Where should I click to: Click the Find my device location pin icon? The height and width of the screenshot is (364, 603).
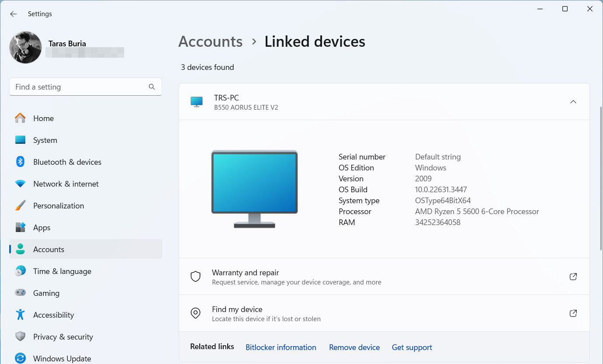[x=195, y=313]
